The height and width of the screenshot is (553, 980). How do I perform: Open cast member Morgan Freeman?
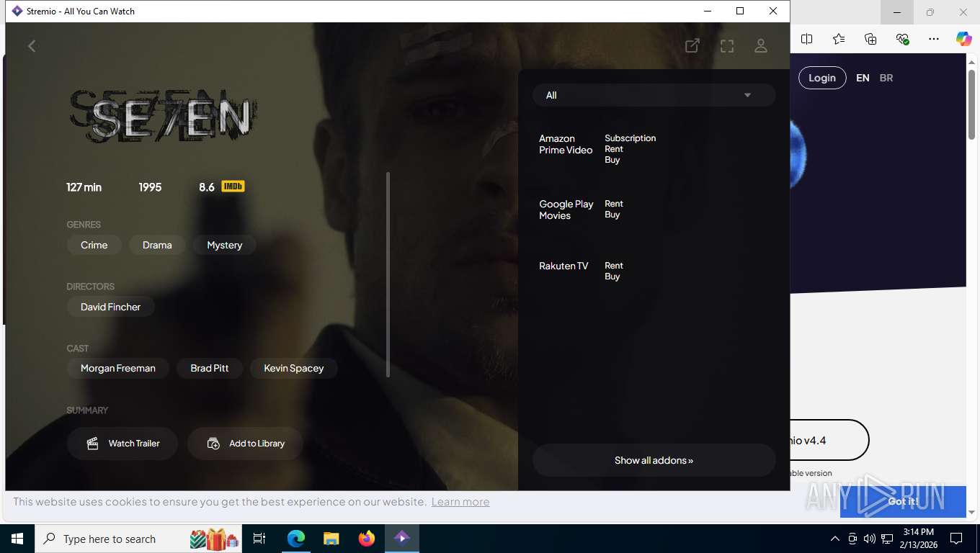[x=117, y=368]
